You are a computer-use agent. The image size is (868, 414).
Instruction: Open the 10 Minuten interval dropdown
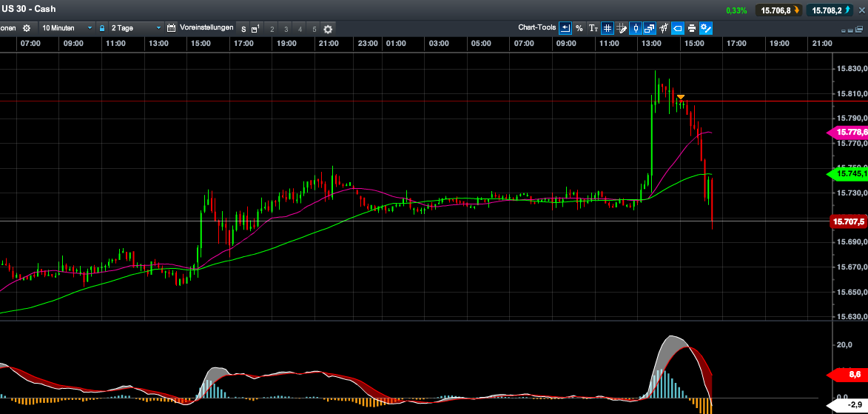tap(67, 28)
